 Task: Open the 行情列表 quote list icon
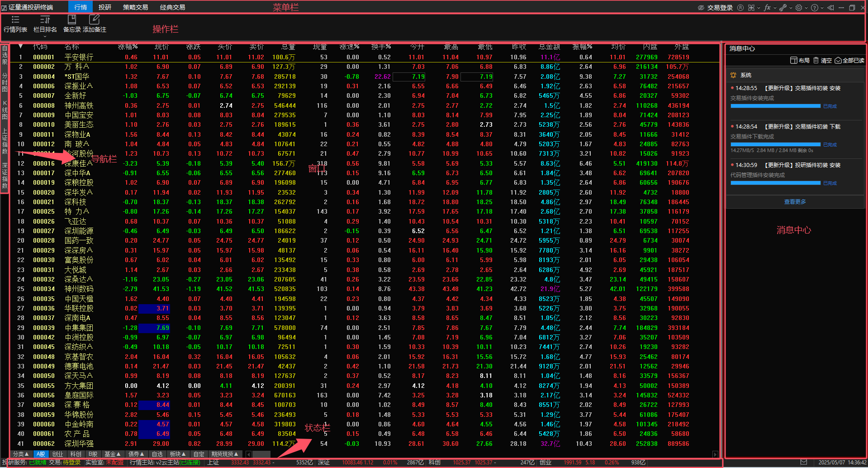point(15,20)
